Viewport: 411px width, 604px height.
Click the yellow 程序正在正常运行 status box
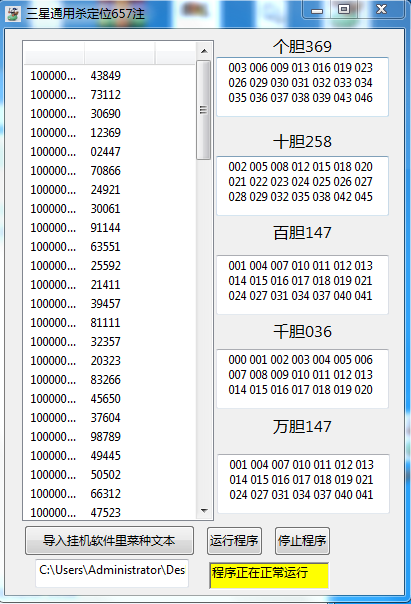point(269,575)
